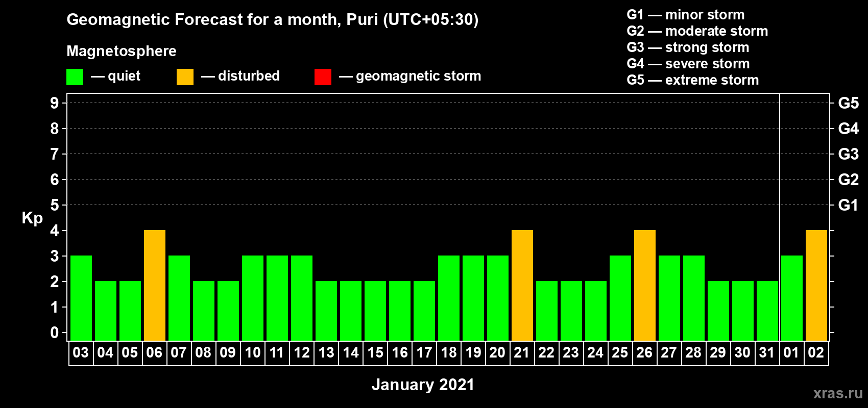
Task: Click the date label 12
Action: pyautogui.click(x=301, y=352)
